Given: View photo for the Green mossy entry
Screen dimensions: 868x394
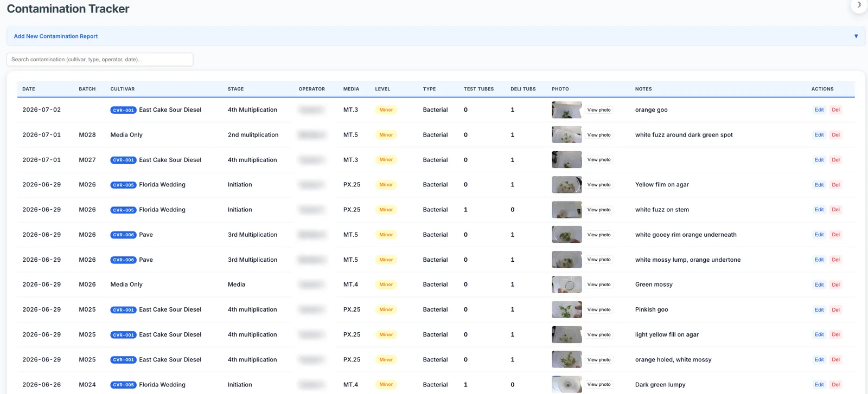Looking at the screenshot, I should pyautogui.click(x=599, y=285).
